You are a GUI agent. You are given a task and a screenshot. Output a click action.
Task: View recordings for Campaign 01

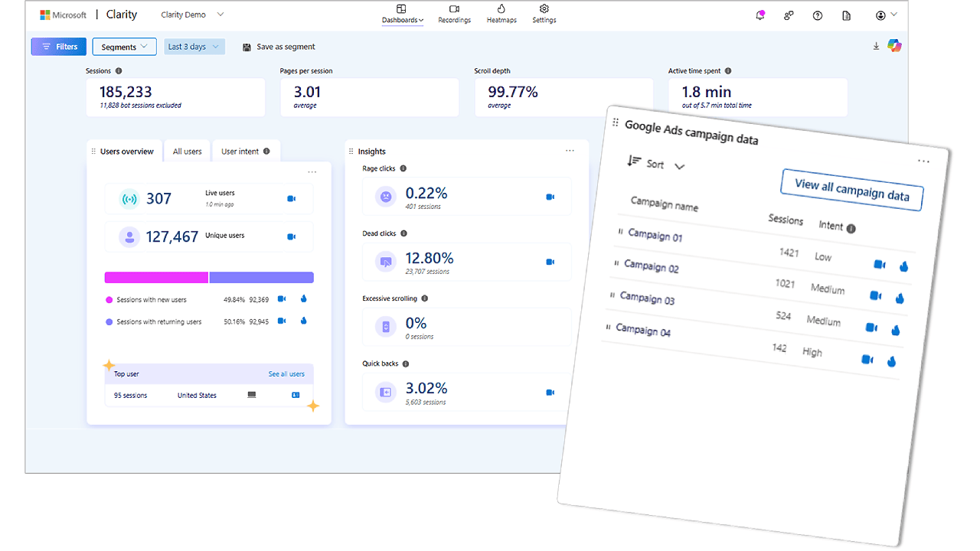880,265
